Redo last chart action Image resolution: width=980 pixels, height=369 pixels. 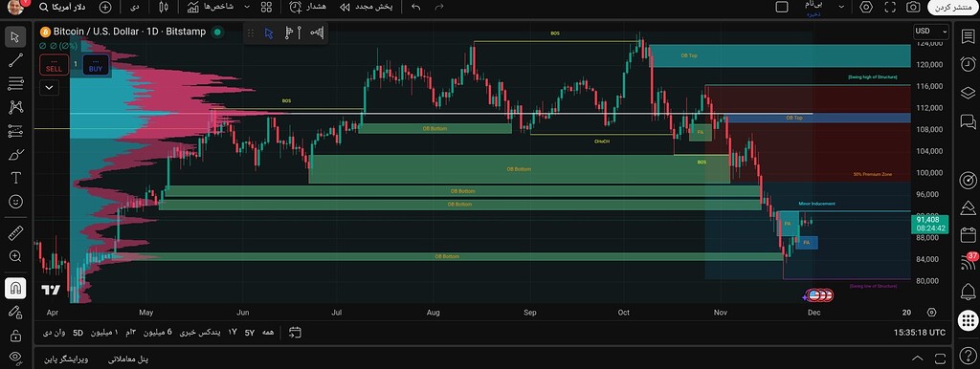click(439, 7)
